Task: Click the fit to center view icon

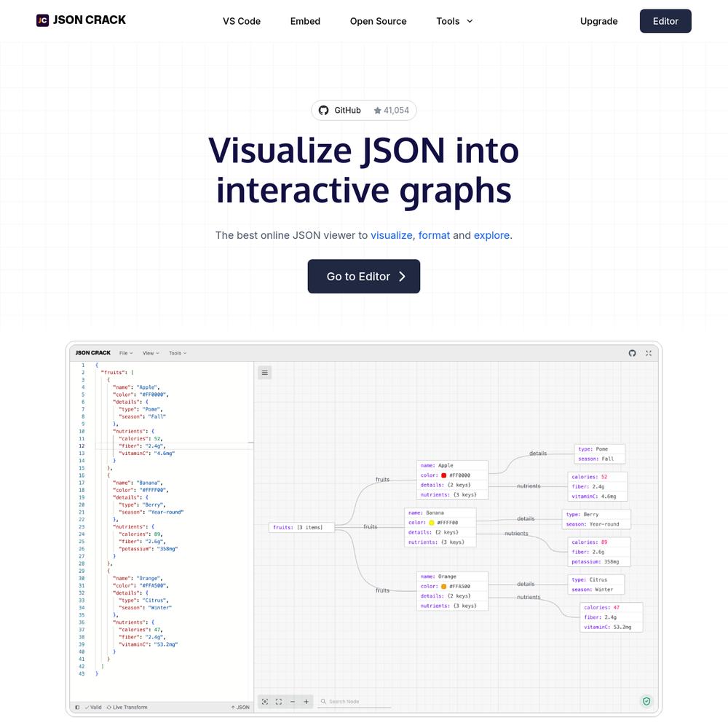Action: 279,702
